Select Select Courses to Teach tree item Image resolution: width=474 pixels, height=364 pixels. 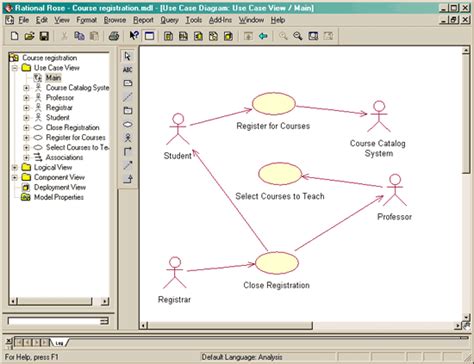click(x=77, y=147)
